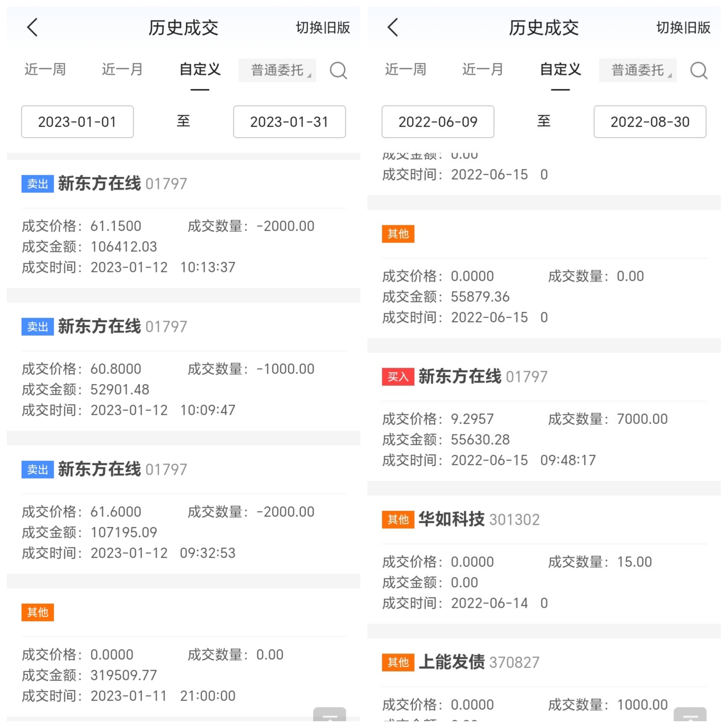Viewport: 728px width, 728px height.
Task: Tap the time 2023-01-11 21:00:00
Action: click(163, 696)
